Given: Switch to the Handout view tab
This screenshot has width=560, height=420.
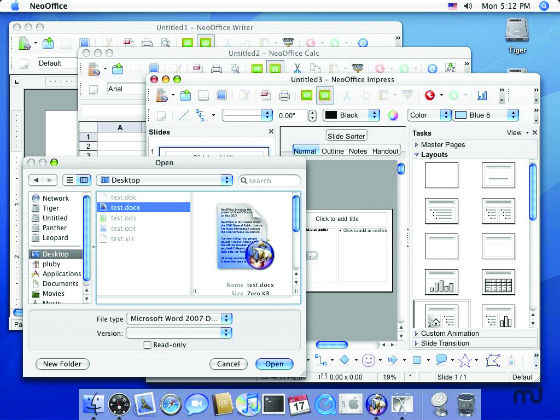Looking at the screenshot, I should 385,151.
